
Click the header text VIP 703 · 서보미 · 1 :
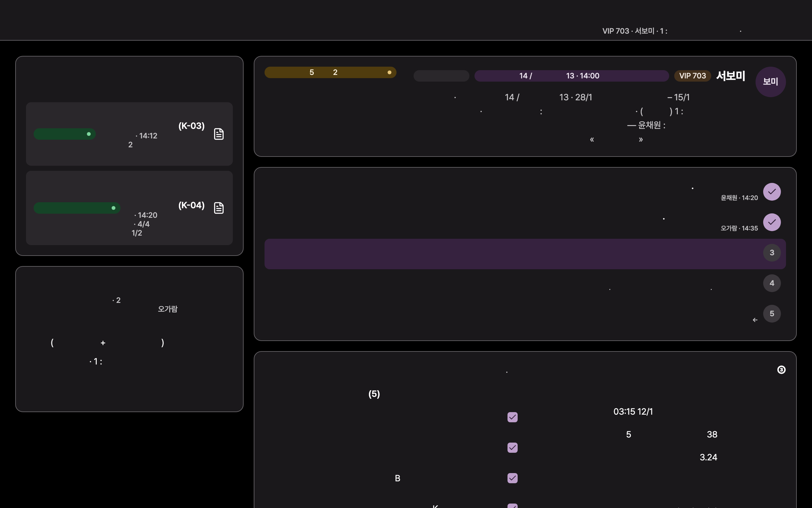[x=635, y=31]
